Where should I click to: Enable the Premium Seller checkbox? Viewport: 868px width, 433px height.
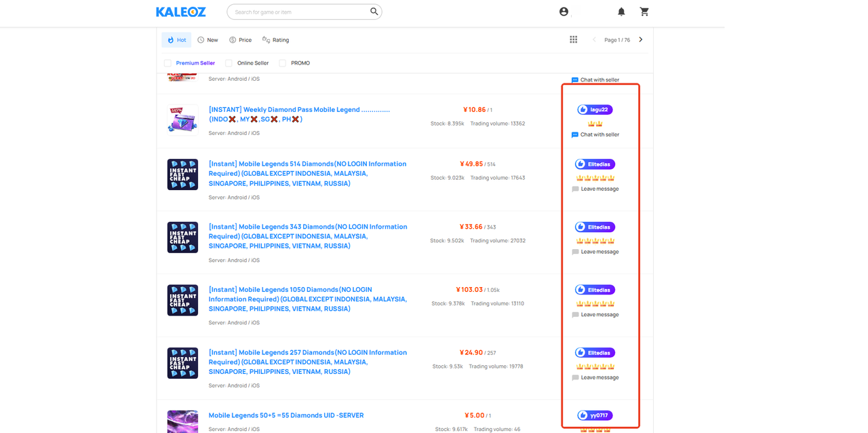167,63
